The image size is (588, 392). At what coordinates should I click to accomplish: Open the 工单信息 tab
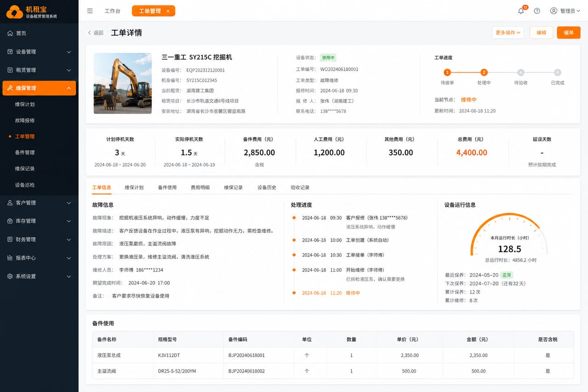(x=102, y=187)
